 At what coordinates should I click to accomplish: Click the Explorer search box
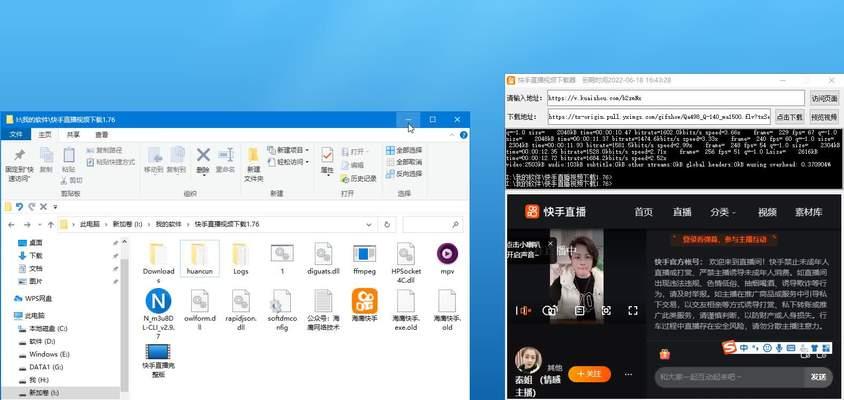tap(432, 224)
